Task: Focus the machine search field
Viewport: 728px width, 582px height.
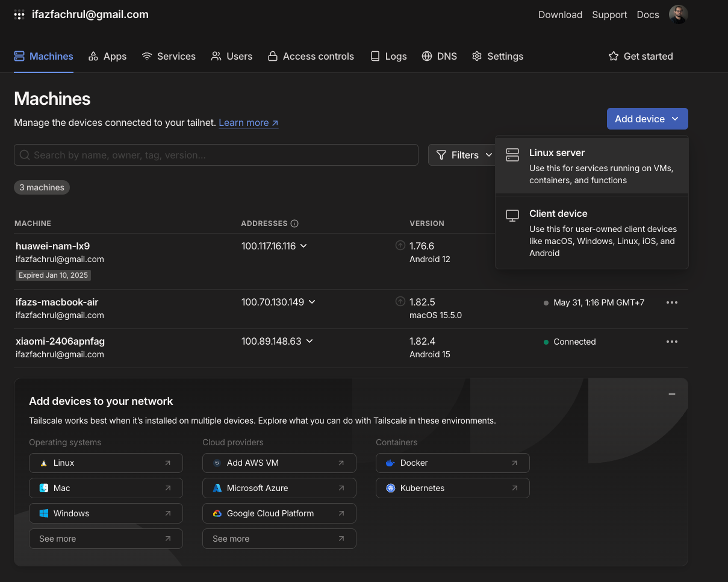Action: tap(216, 155)
